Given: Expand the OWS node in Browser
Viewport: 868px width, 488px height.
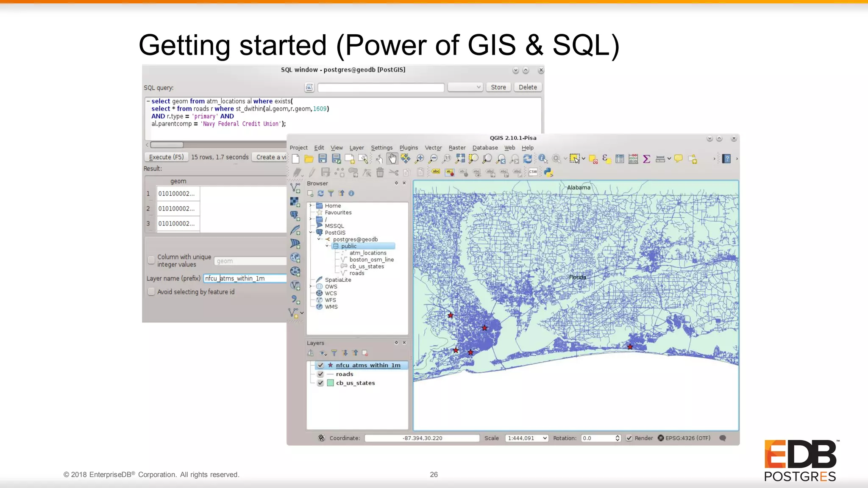Looking at the screenshot, I should click(311, 286).
